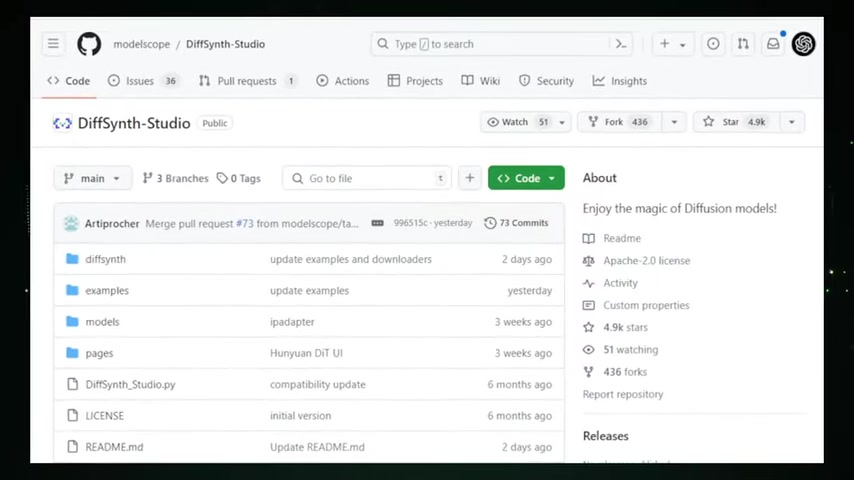Open the Fork options dropdown arrow
The image size is (854, 480).
pyautogui.click(x=674, y=122)
